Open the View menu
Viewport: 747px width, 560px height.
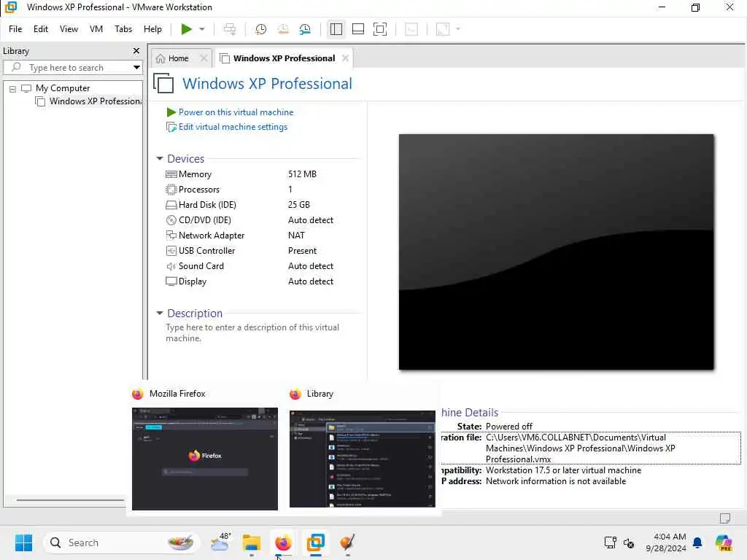(x=69, y=29)
